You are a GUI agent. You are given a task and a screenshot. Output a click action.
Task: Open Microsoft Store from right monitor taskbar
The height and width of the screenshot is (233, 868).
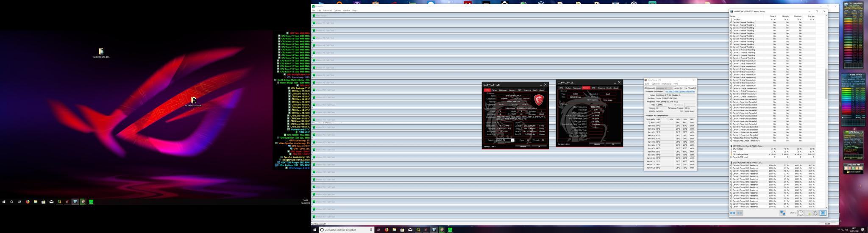402,230
